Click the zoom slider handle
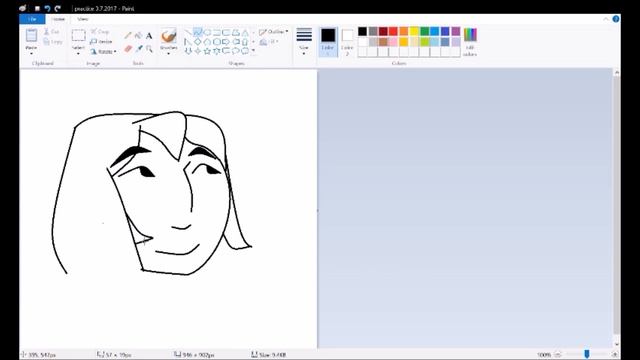 [x=587, y=354]
